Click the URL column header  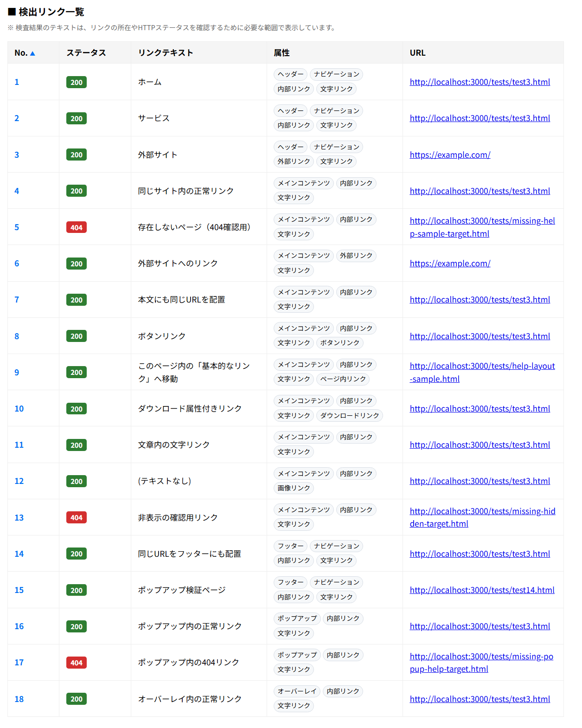coord(417,53)
